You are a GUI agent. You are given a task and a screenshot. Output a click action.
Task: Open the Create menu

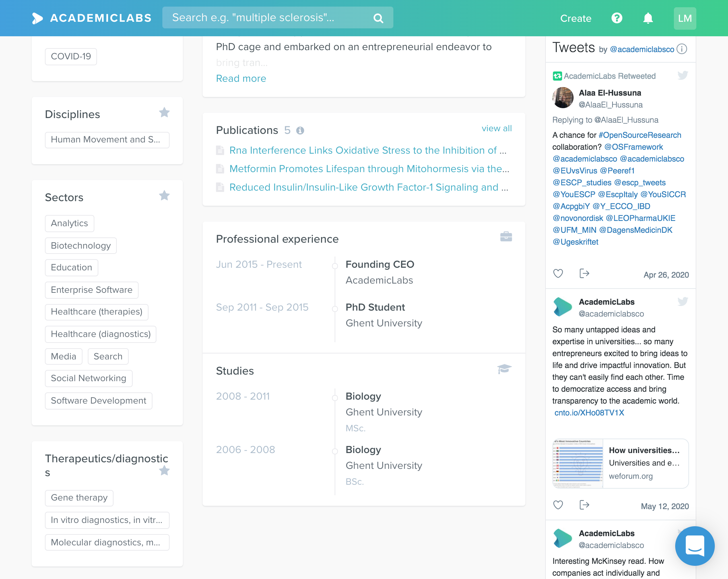576,18
